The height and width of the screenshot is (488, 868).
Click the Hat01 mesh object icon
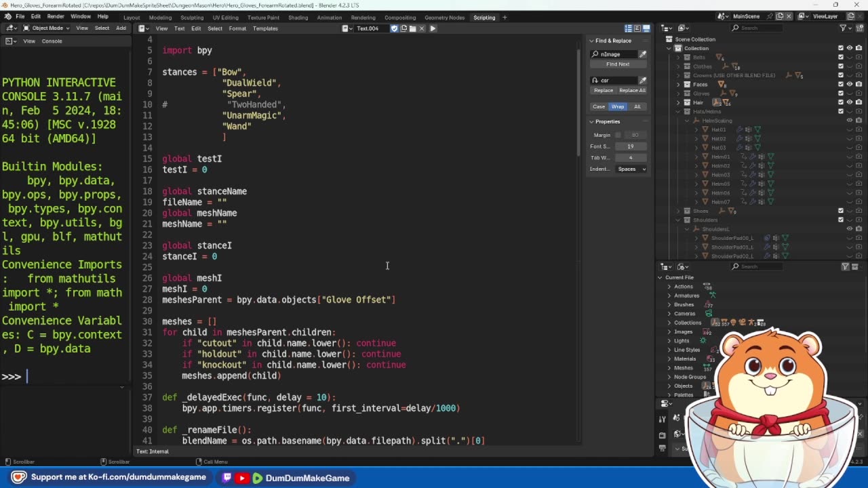click(705, 129)
